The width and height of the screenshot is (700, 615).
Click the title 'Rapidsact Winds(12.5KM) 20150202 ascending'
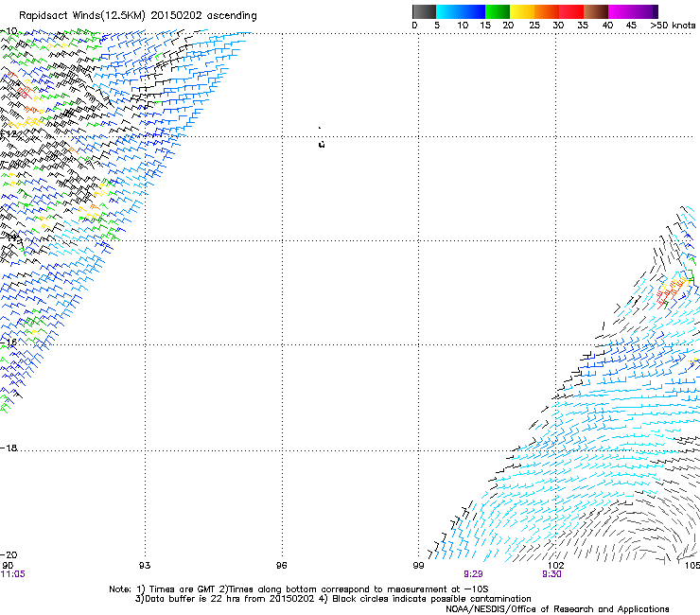point(138,16)
